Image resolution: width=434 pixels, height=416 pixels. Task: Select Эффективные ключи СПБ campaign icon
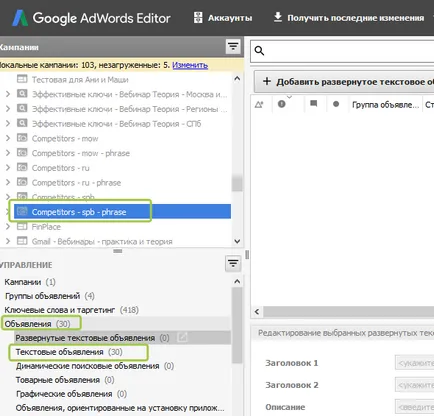(x=22, y=123)
